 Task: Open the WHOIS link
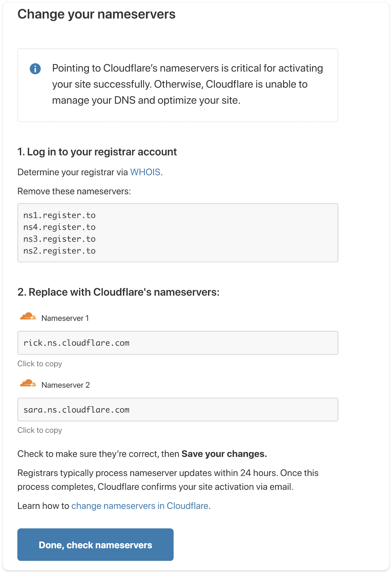tap(145, 172)
